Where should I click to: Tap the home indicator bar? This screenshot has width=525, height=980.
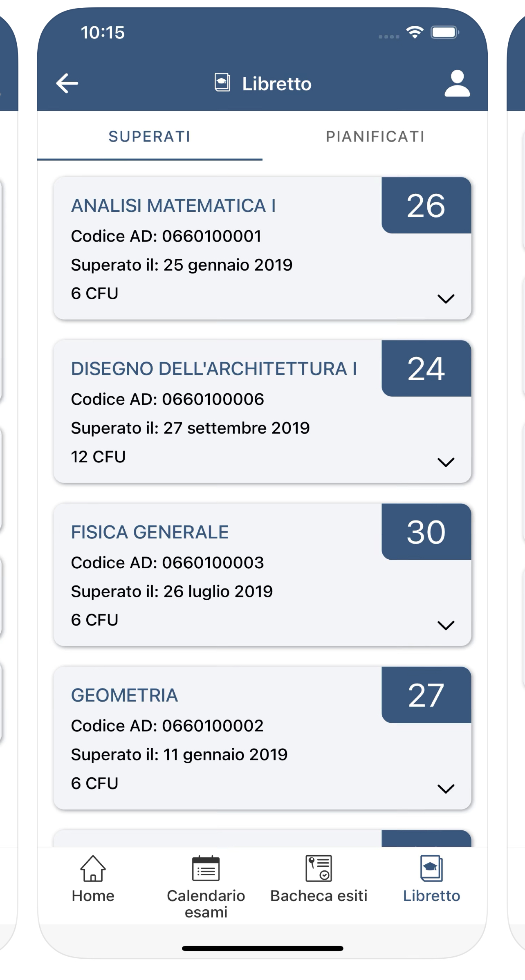[262, 948]
